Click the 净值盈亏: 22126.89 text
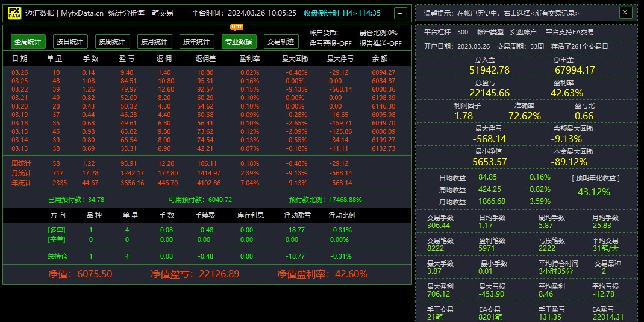The image size is (644, 322). 195,274
